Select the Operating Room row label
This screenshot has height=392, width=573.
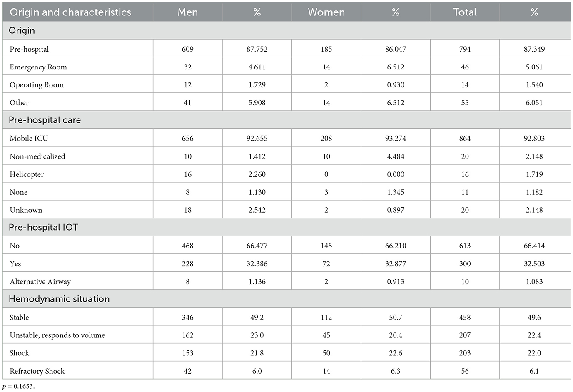[x=37, y=85]
